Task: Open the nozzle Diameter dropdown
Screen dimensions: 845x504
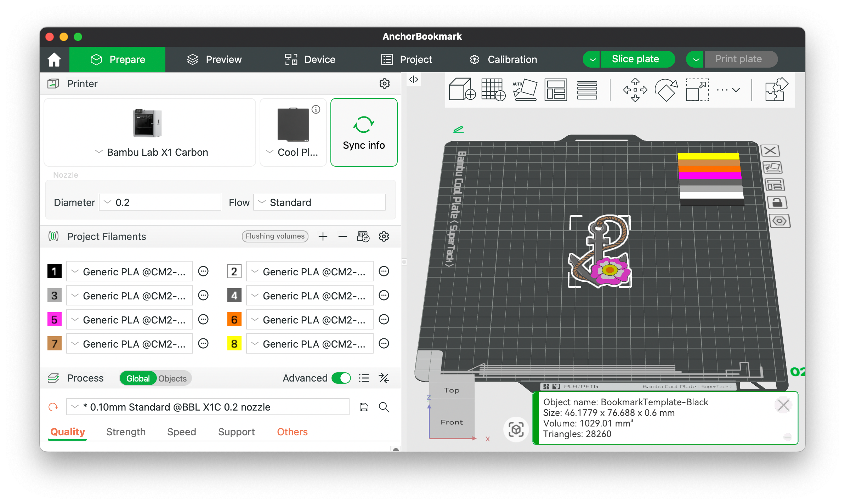Action: point(160,202)
